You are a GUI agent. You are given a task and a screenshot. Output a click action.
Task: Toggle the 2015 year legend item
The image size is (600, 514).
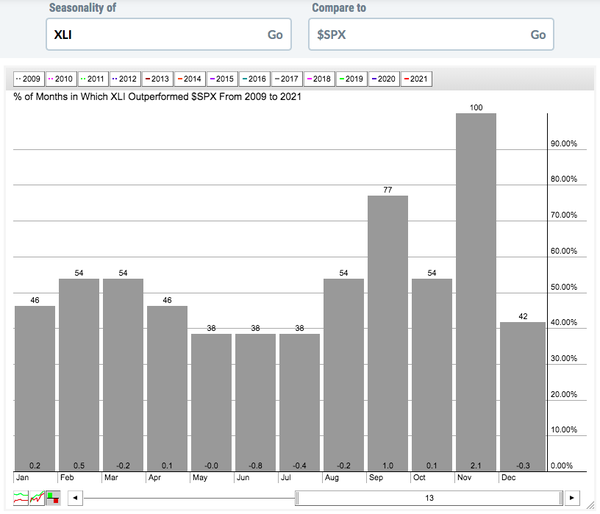coord(222,78)
